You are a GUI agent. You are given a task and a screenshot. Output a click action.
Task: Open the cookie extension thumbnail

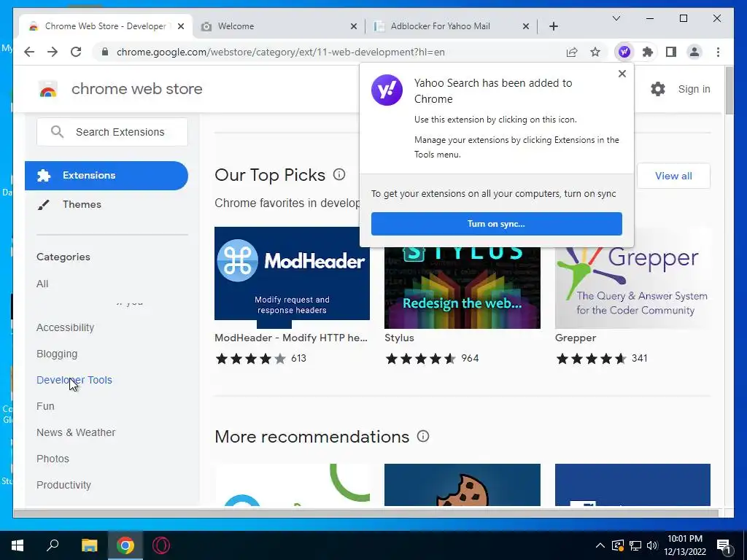[x=462, y=485]
